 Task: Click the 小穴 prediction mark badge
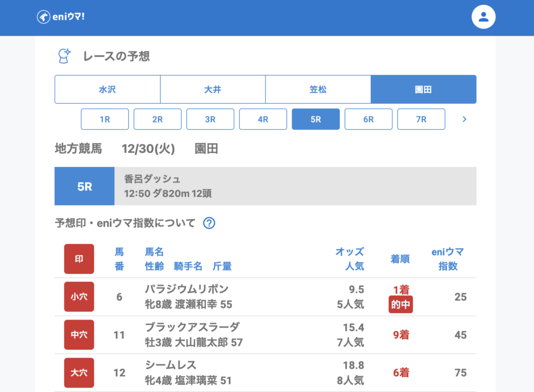click(79, 297)
